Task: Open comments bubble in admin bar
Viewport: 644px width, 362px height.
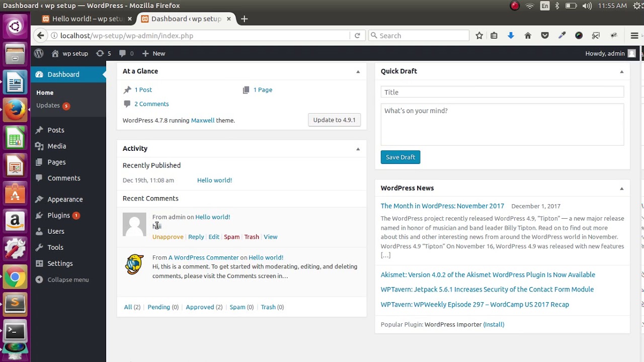Action: click(x=126, y=53)
